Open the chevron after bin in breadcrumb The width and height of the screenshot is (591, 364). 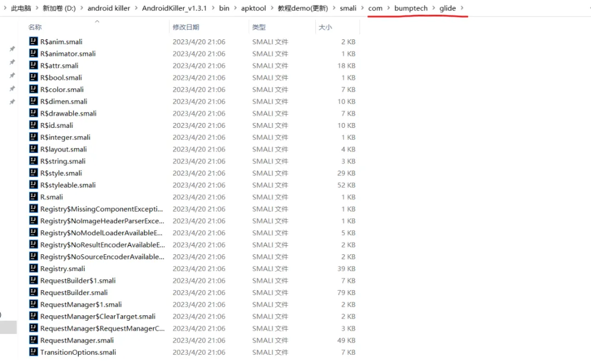pos(235,8)
